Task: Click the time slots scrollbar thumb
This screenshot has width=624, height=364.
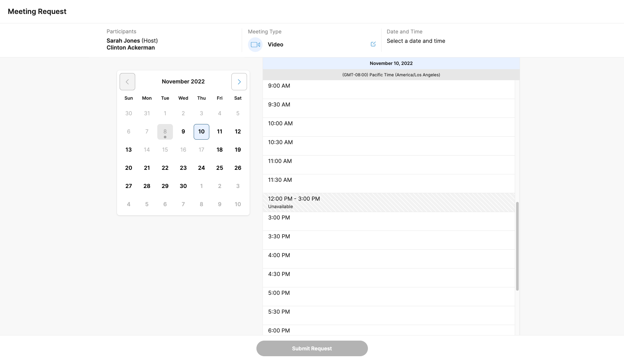Action: [517, 246]
